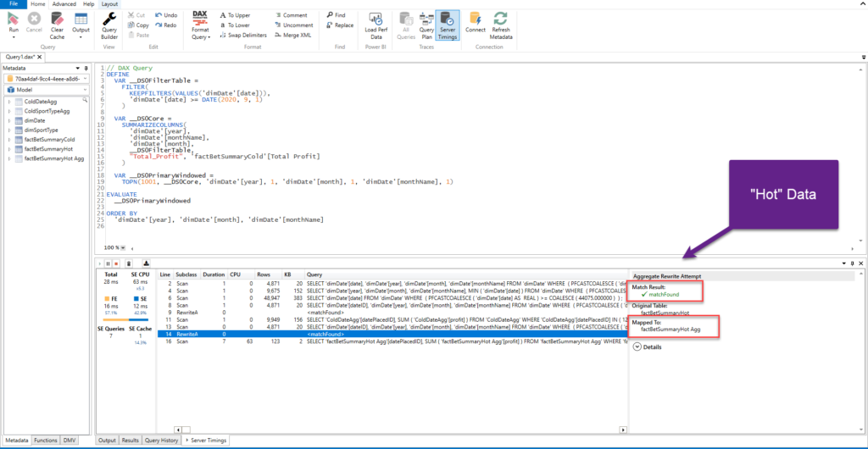Screen dimensions: 868x449
Task: Switch to the Advanced ribbon tab
Action: point(64,4)
